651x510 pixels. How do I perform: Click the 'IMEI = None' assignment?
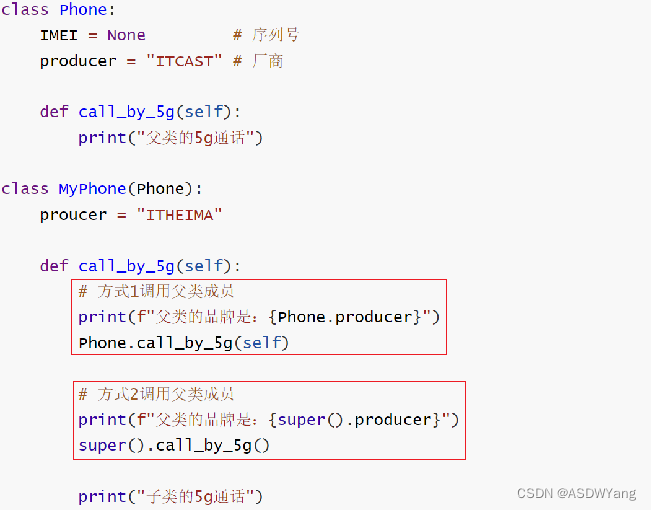coord(92,35)
